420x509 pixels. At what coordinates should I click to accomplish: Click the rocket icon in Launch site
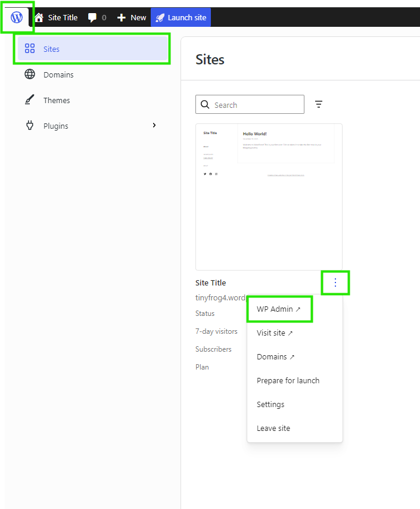click(x=160, y=17)
